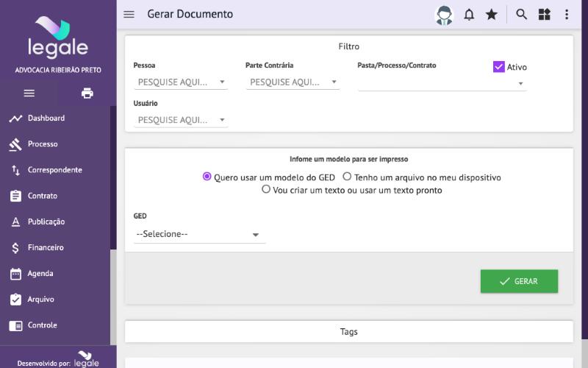
Task: Select 'Quero usar um modelo do GED' option
Action: [x=207, y=176]
